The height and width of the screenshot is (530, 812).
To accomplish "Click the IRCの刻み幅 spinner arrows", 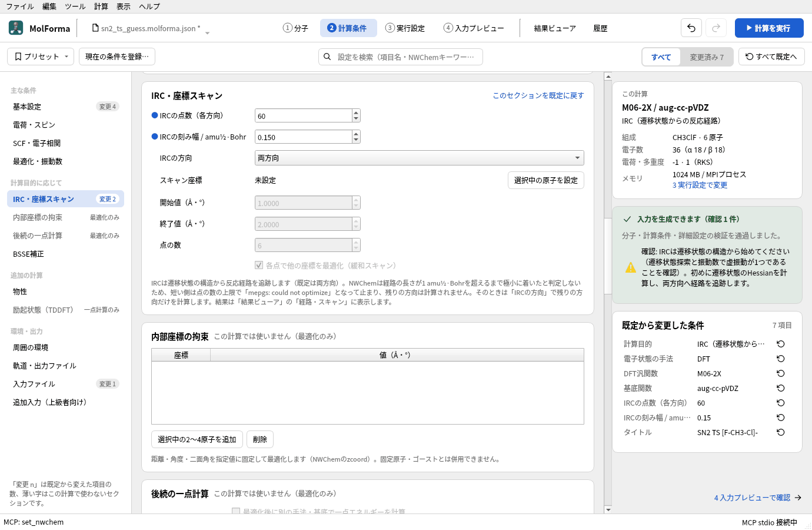I will coord(356,137).
